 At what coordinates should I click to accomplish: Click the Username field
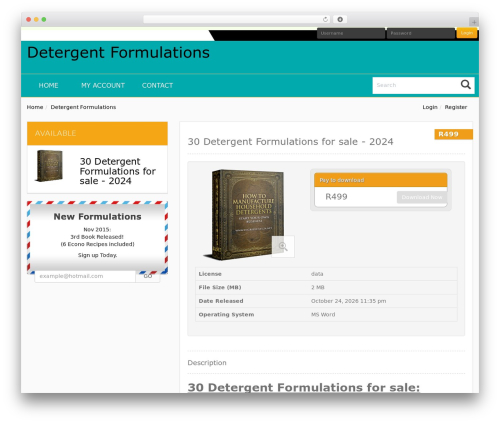pos(351,33)
